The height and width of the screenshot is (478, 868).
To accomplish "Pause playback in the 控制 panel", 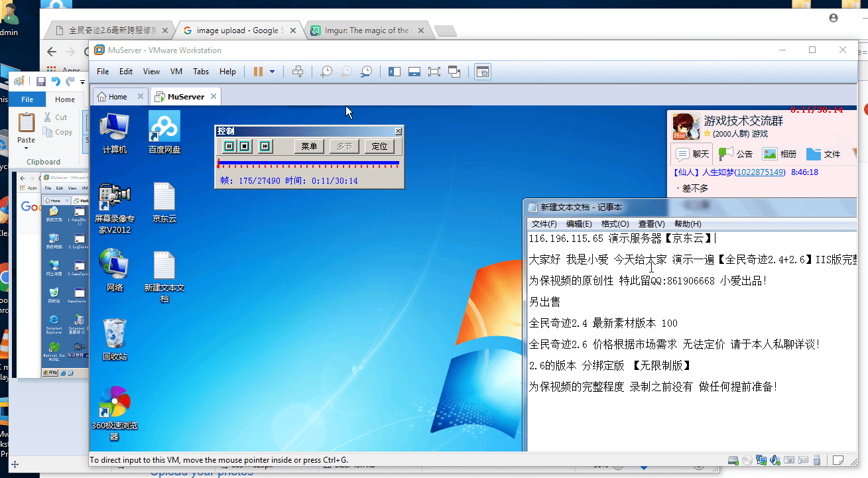I will [x=229, y=146].
